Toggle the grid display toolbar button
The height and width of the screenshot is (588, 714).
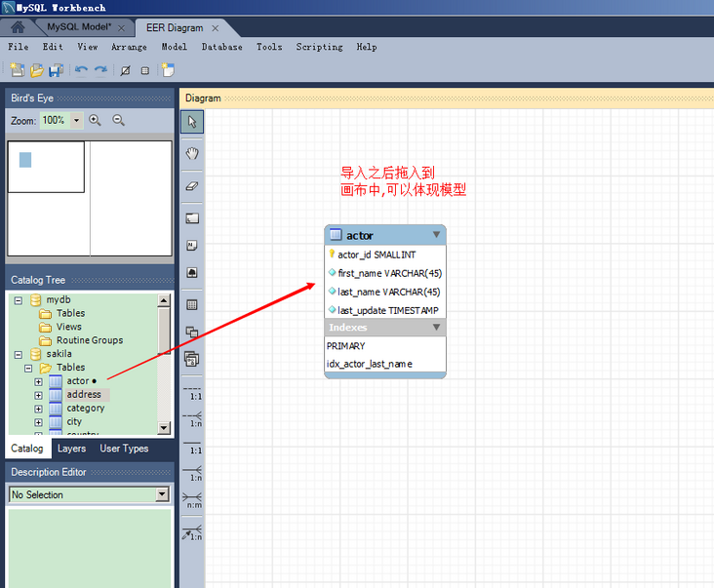145,70
